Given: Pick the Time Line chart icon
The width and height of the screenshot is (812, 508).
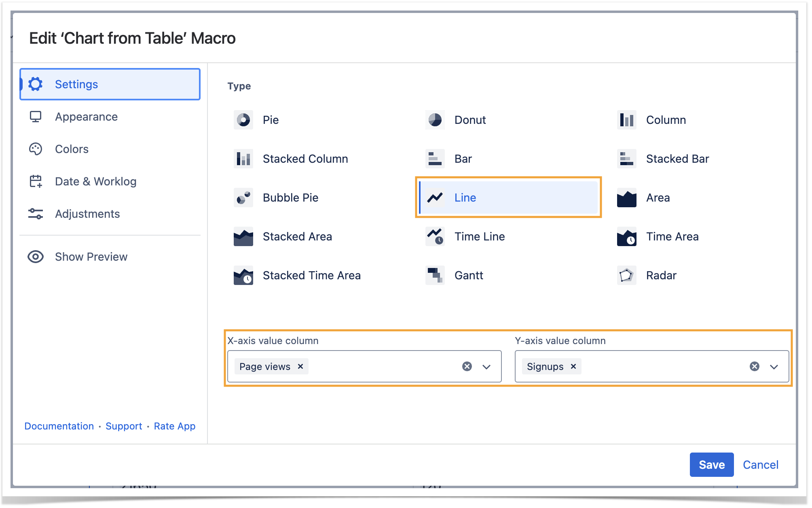Looking at the screenshot, I should [435, 236].
